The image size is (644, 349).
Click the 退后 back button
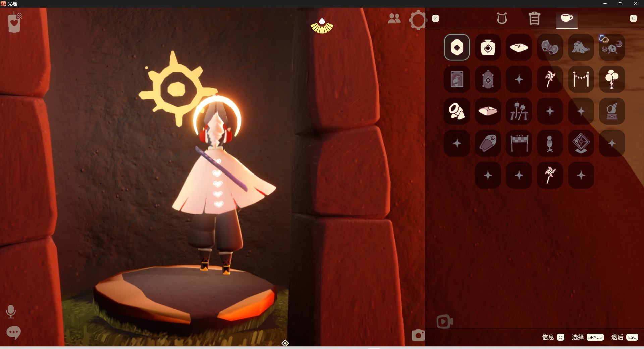pyautogui.click(x=624, y=337)
